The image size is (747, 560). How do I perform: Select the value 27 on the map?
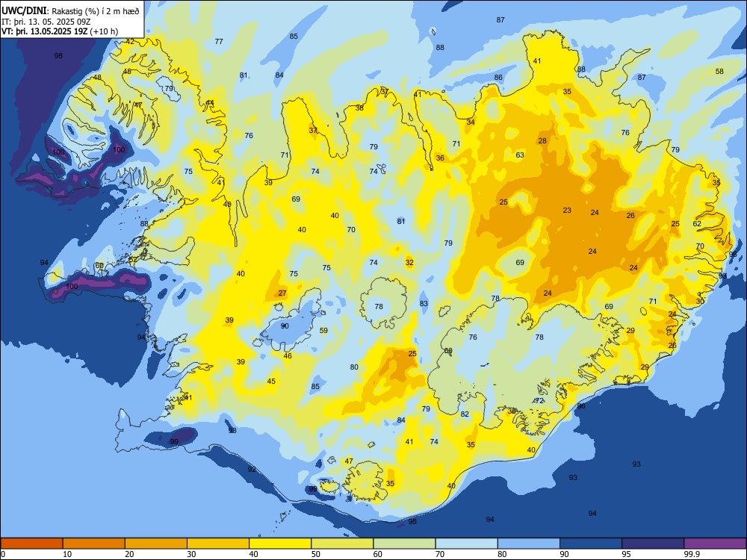tap(282, 293)
